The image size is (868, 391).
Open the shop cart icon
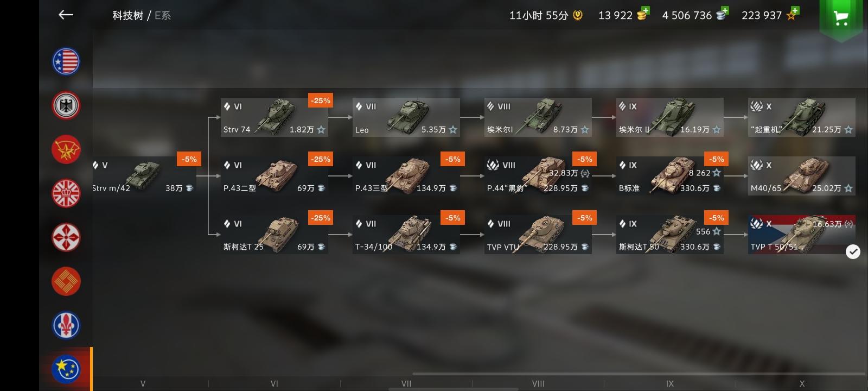(841, 17)
